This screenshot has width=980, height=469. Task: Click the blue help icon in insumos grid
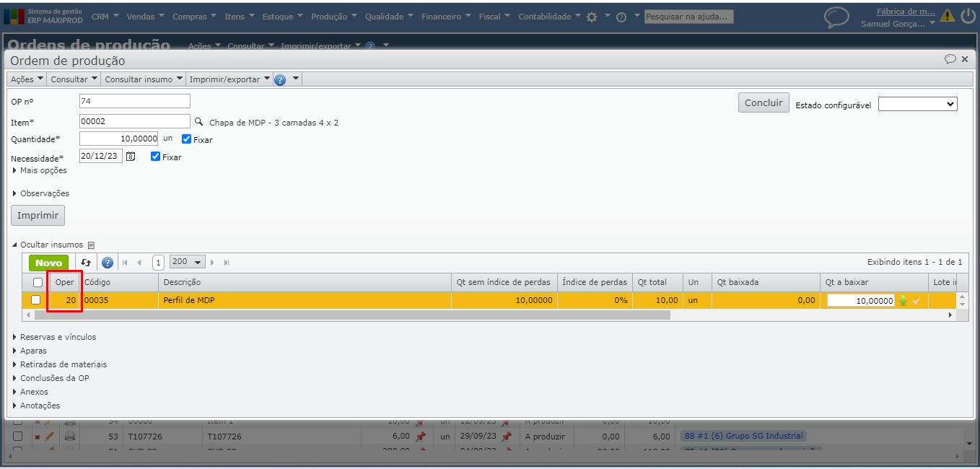tap(108, 263)
